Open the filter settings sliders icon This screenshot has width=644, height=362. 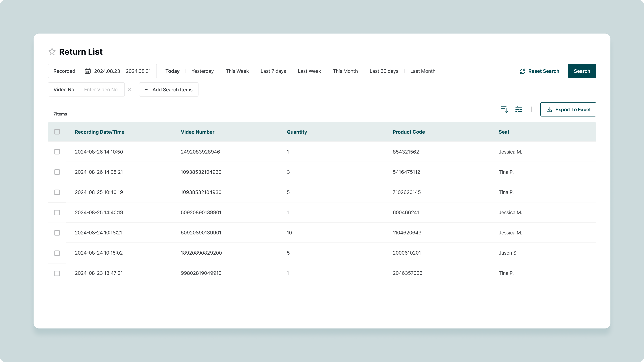(x=519, y=109)
